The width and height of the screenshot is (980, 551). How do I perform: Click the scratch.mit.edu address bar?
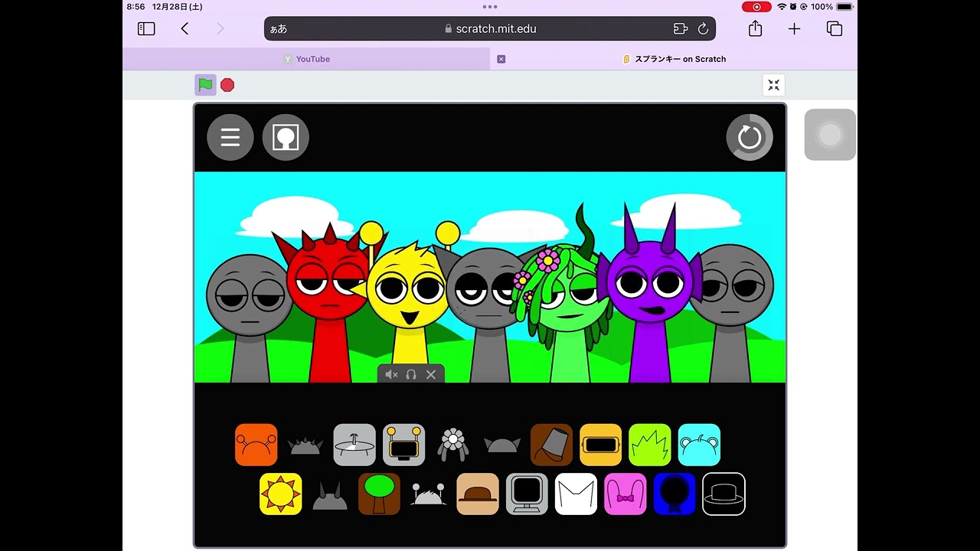point(490,29)
